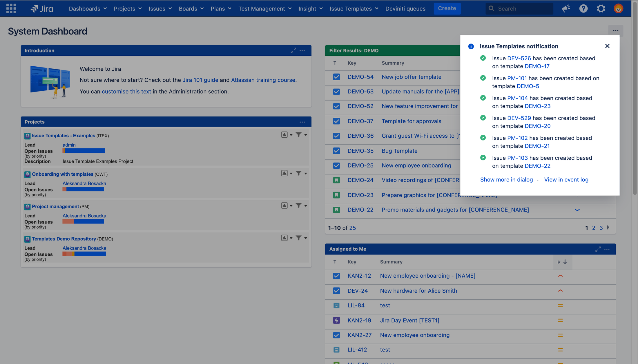638x364 pixels.
Task: Click the task type icon for KAN2-12
Action: [x=336, y=276]
